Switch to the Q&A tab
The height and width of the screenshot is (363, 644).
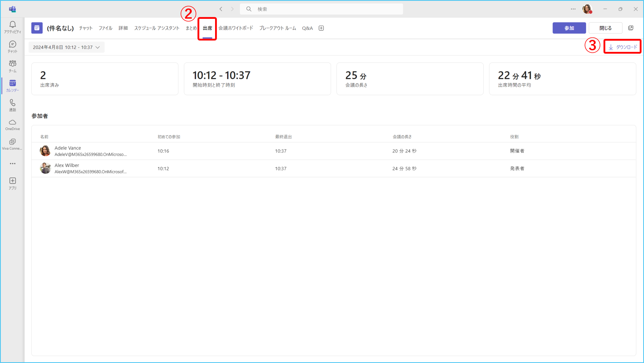[307, 28]
